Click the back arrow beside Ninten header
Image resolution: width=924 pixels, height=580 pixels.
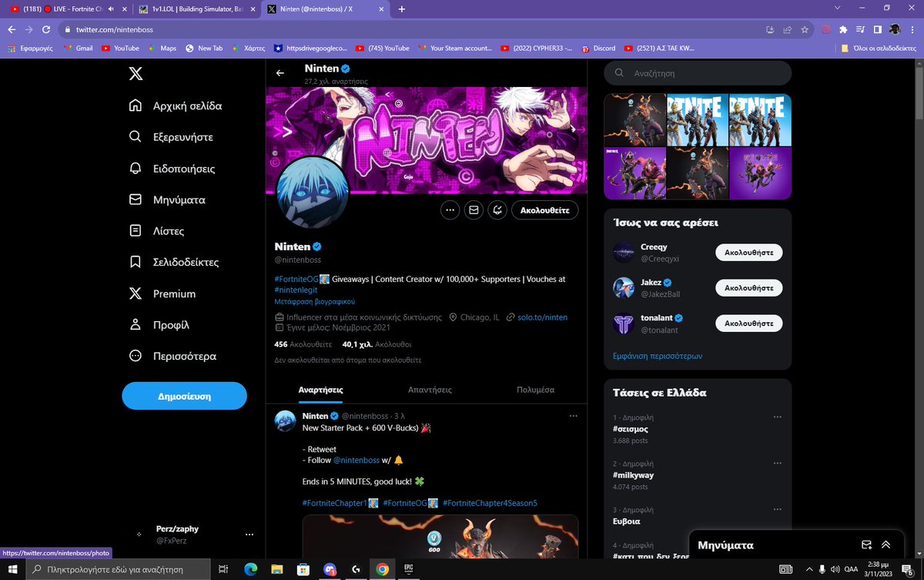280,73
